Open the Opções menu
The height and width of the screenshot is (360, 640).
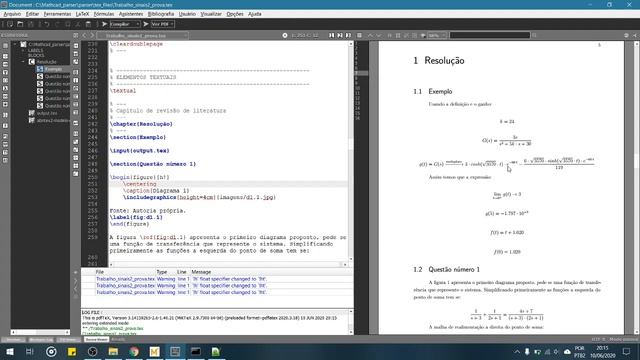pos(235,14)
